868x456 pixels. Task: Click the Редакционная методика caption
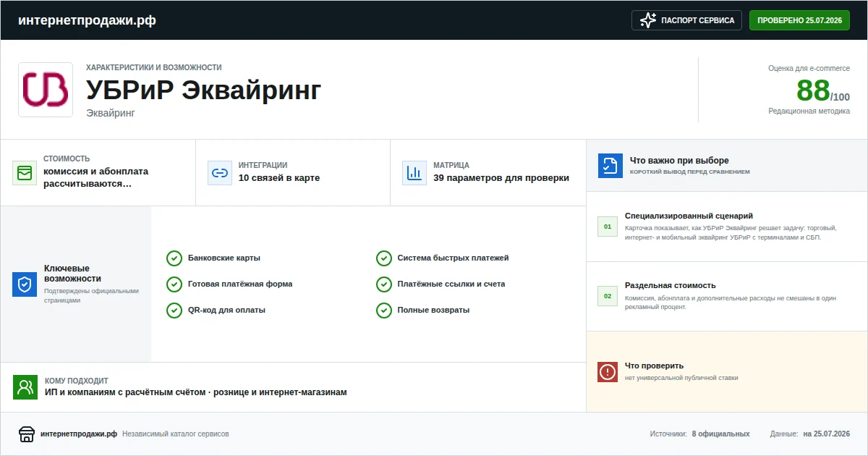(x=809, y=111)
